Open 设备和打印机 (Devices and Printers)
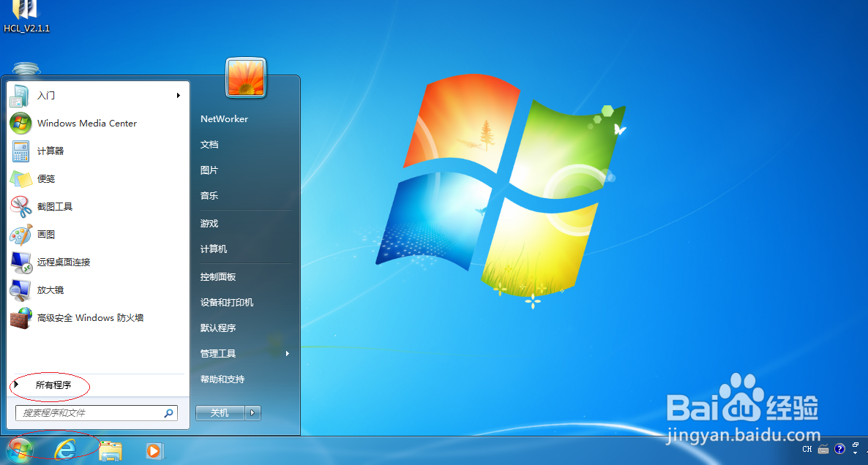 point(227,303)
